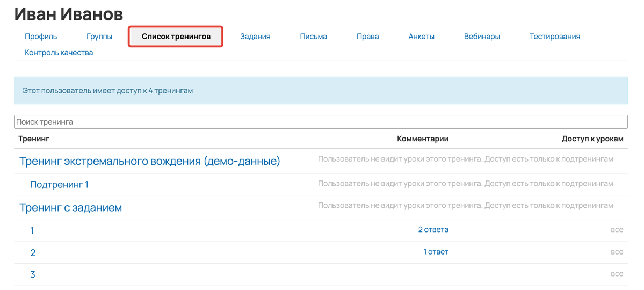Open the Подтренинг 1 link
Image resolution: width=644 pixels, height=290 pixels.
click(x=59, y=185)
